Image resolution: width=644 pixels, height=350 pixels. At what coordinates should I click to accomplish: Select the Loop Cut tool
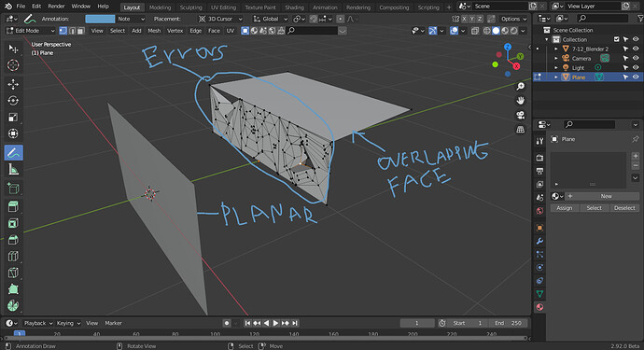(x=13, y=256)
